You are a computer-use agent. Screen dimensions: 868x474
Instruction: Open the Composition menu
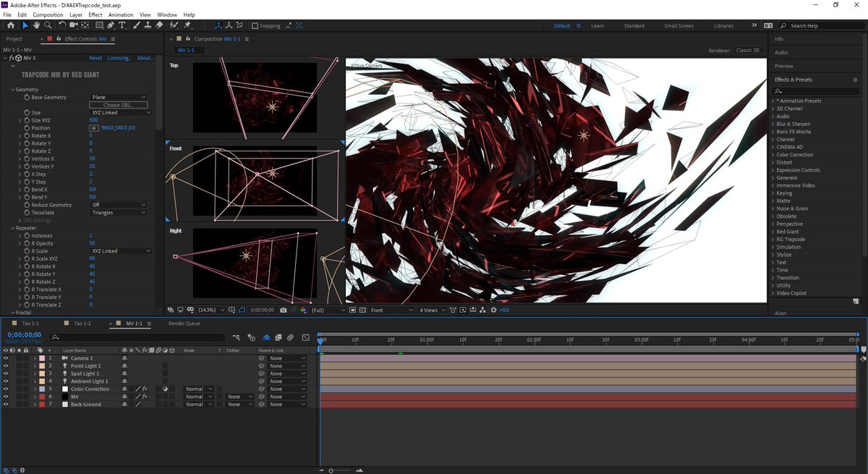47,14
